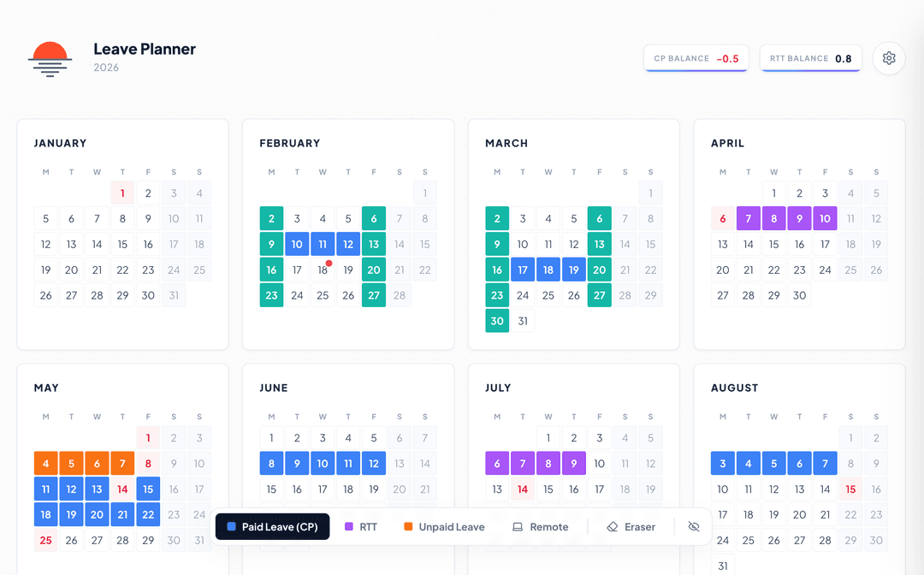The height and width of the screenshot is (575, 924).
Task: Click the purple July 6 day
Action: pyautogui.click(x=497, y=464)
